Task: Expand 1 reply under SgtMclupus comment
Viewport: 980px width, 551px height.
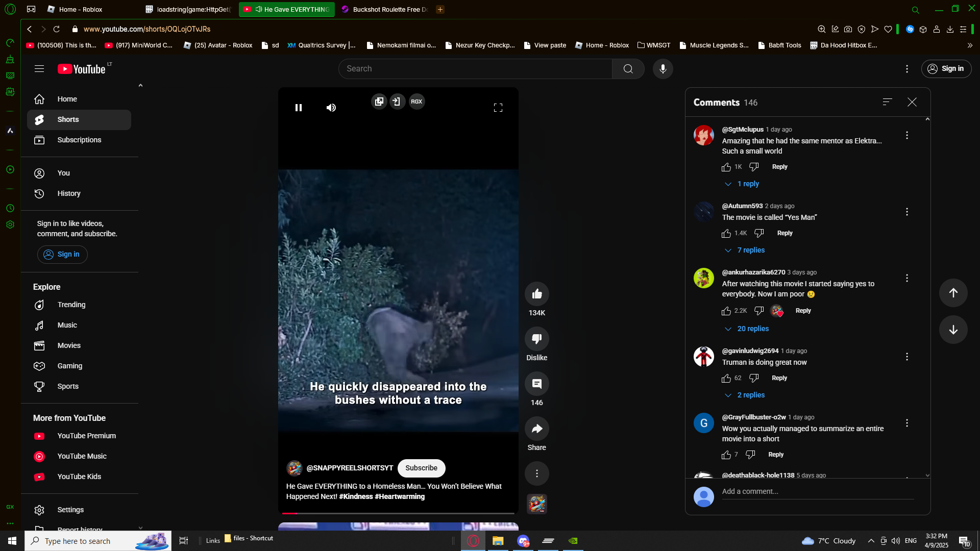Action: 742,184
